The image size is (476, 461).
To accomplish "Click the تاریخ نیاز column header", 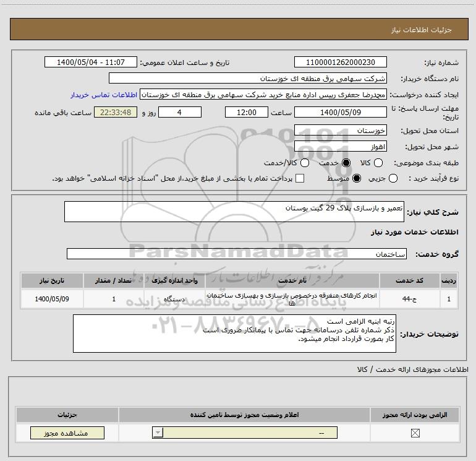I will click(x=52, y=280).
